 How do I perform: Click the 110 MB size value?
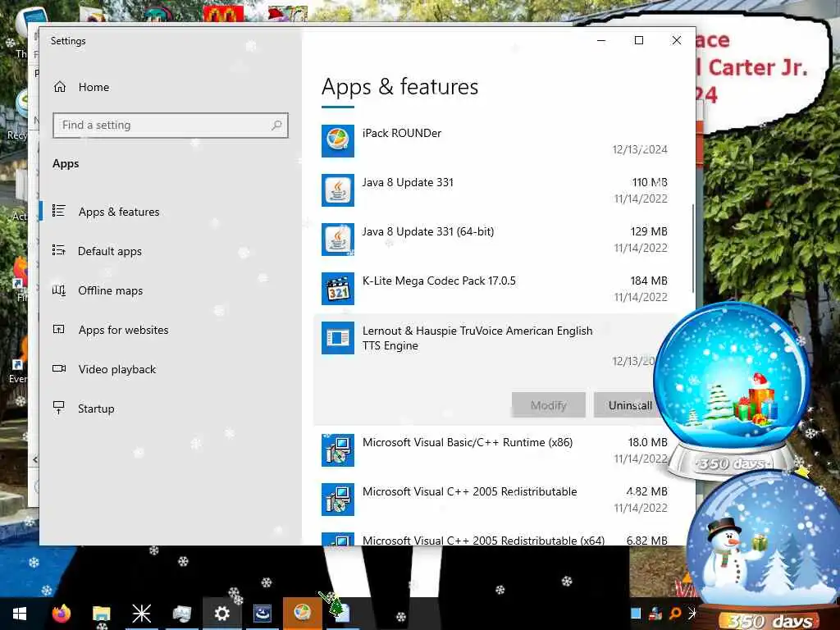pyautogui.click(x=650, y=183)
